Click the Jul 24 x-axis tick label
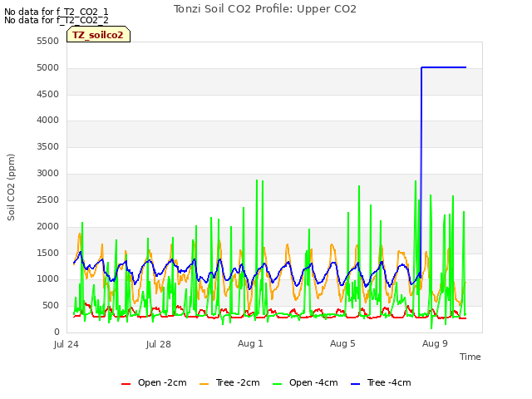 click(x=66, y=344)
